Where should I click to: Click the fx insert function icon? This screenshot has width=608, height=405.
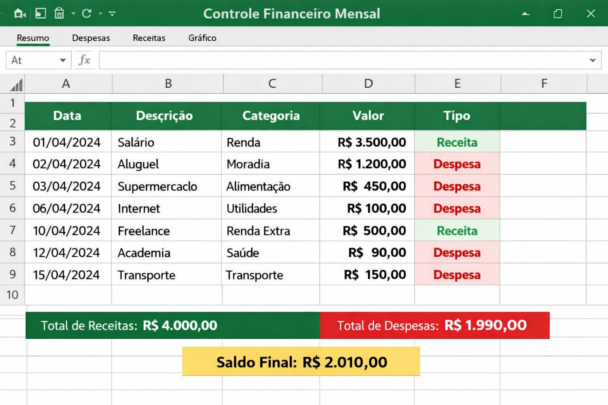85,60
